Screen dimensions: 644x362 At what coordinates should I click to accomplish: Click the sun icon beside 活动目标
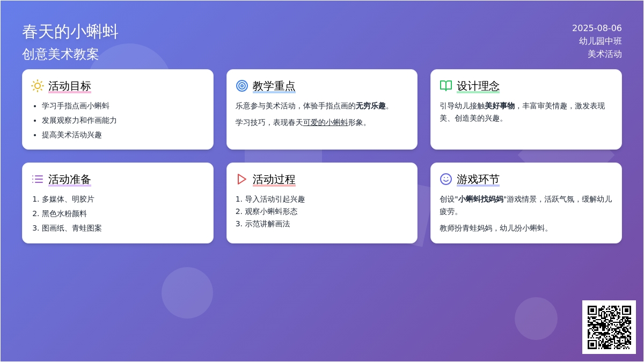[x=38, y=86]
